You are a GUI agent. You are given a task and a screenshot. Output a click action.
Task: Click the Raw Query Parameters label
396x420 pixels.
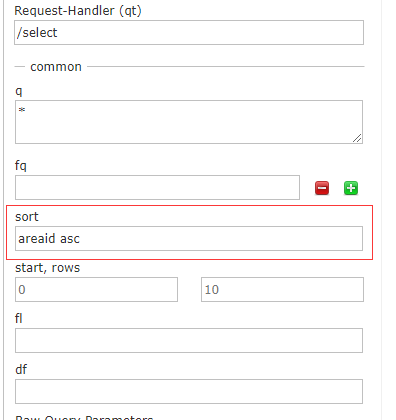tap(84, 417)
